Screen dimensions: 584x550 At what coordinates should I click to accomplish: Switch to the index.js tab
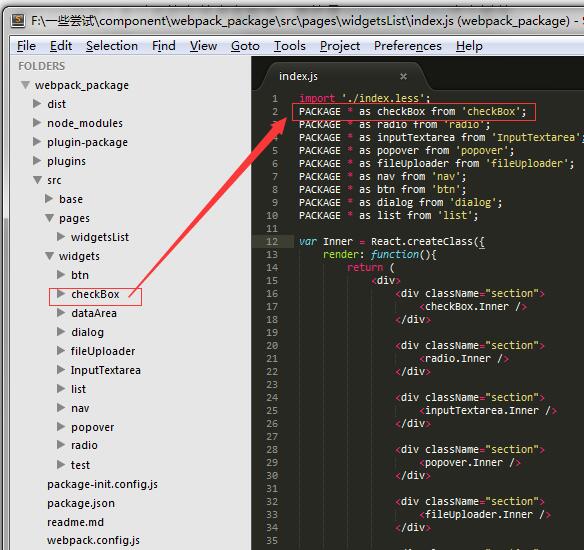coord(298,76)
